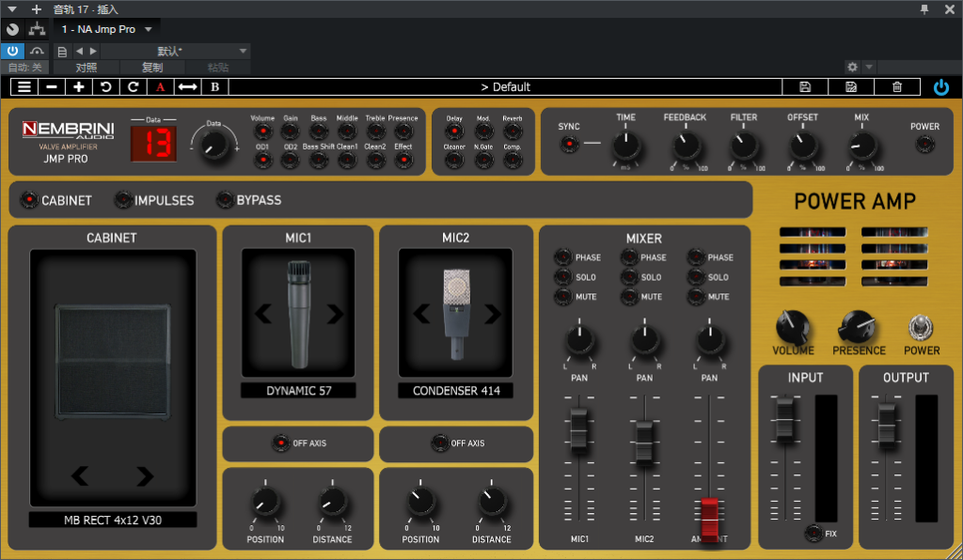The image size is (963, 560).
Task: Mute the MIC1 mixer channel
Action: click(x=562, y=296)
